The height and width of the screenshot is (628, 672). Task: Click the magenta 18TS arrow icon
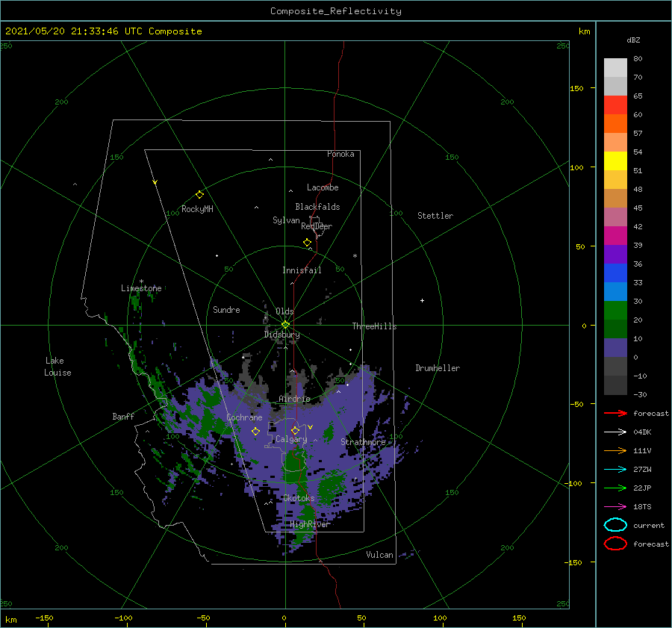[615, 507]
